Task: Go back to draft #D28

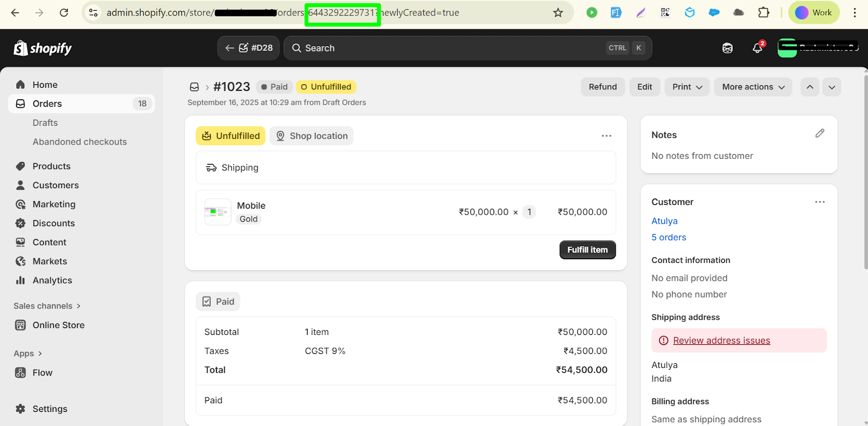Action: (x=248, y=48)
